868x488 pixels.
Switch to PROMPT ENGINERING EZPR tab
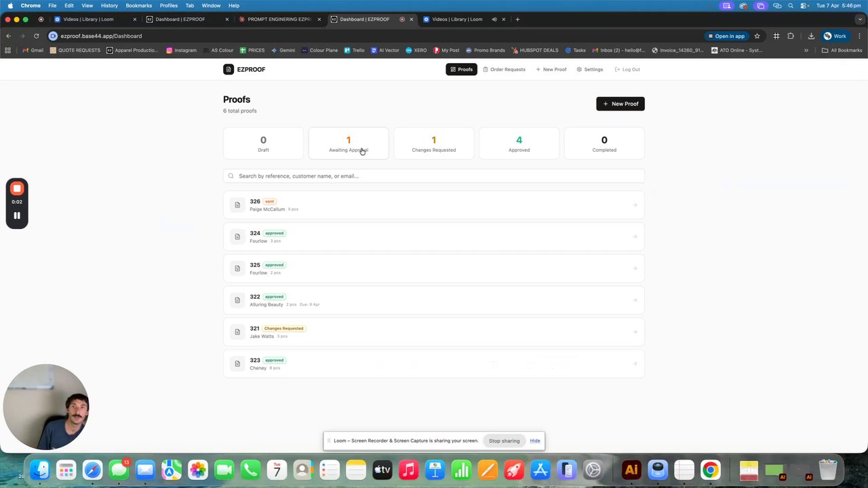pyautogui.click(x=279, y=19)
